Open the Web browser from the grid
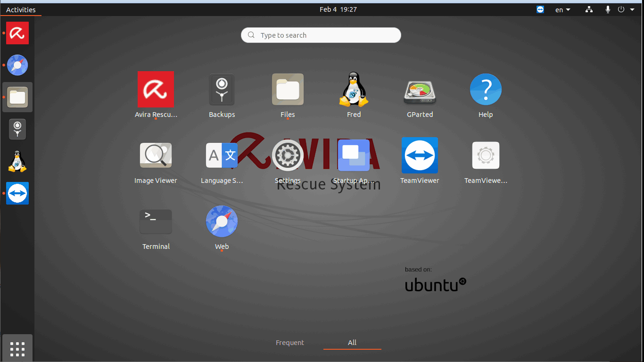644x362 pixels. 222,222
